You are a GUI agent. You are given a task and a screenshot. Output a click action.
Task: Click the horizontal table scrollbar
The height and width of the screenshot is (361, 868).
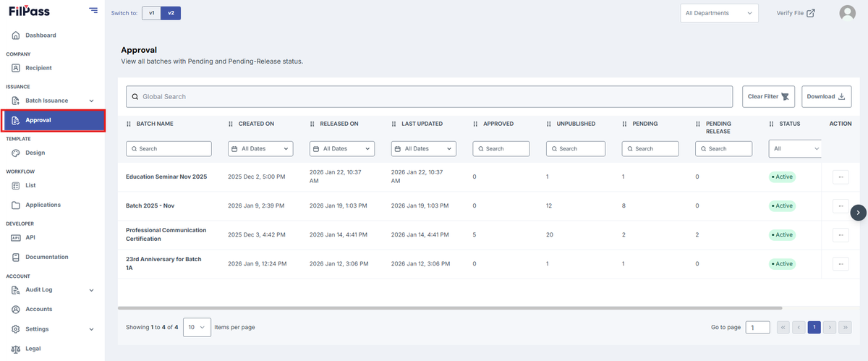[x=449, y=308]
